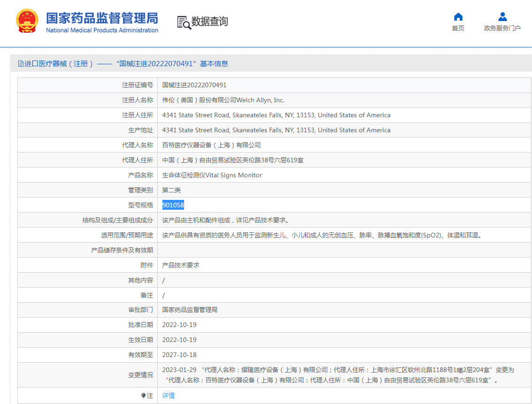Click the 其他内容 row label

click(x=140, y=280)
